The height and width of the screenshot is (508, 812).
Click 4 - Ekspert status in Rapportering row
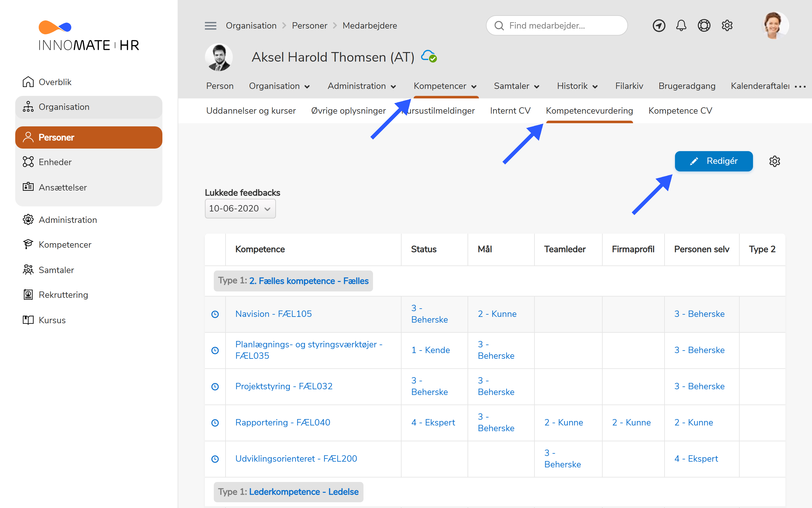tap(433, 423)
